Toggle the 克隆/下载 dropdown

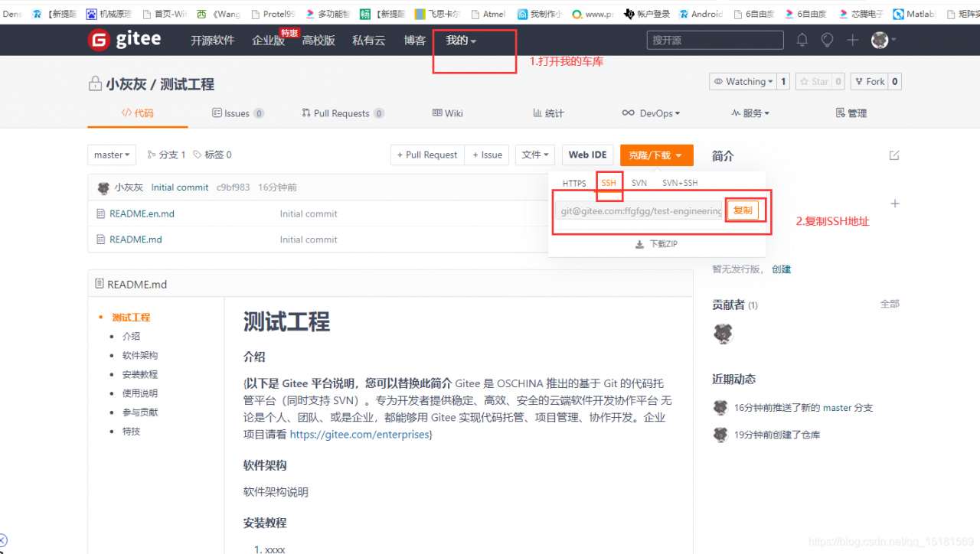(656, 155)
